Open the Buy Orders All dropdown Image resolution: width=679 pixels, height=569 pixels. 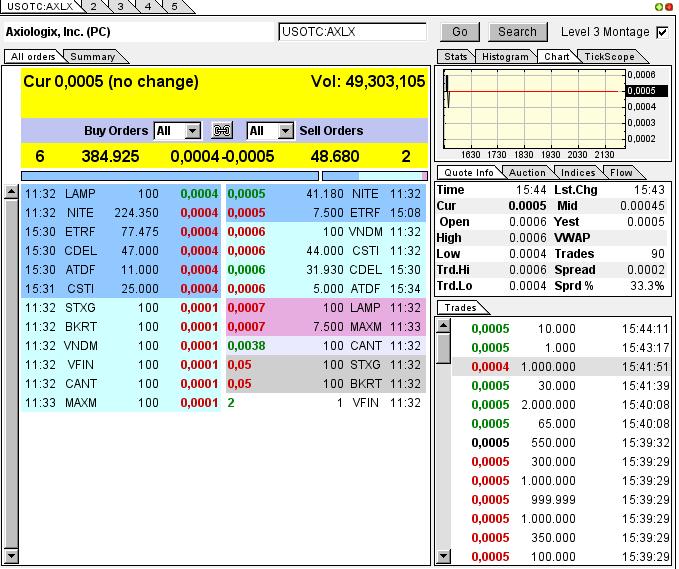point(193,130)
